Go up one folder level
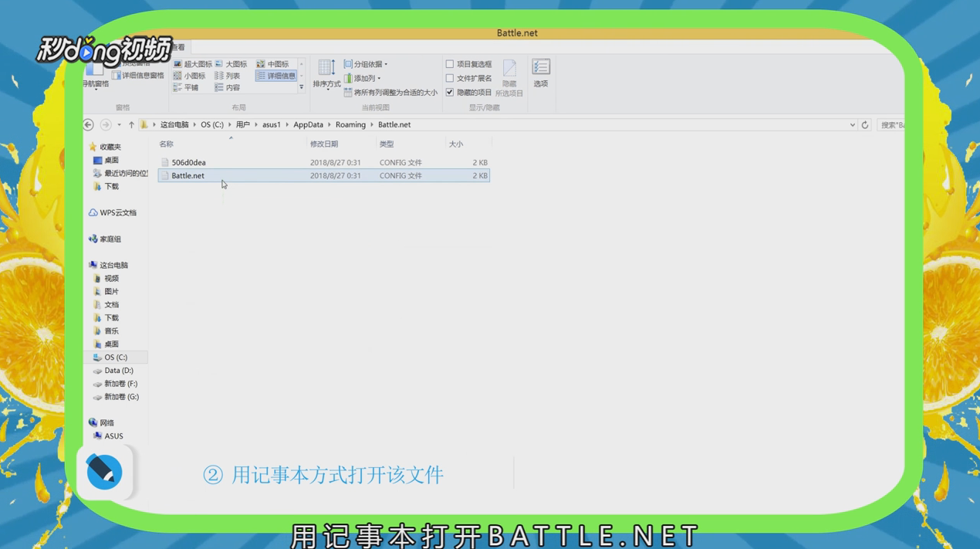The width and height of the screenshot is (980, 549). (131, 124)
